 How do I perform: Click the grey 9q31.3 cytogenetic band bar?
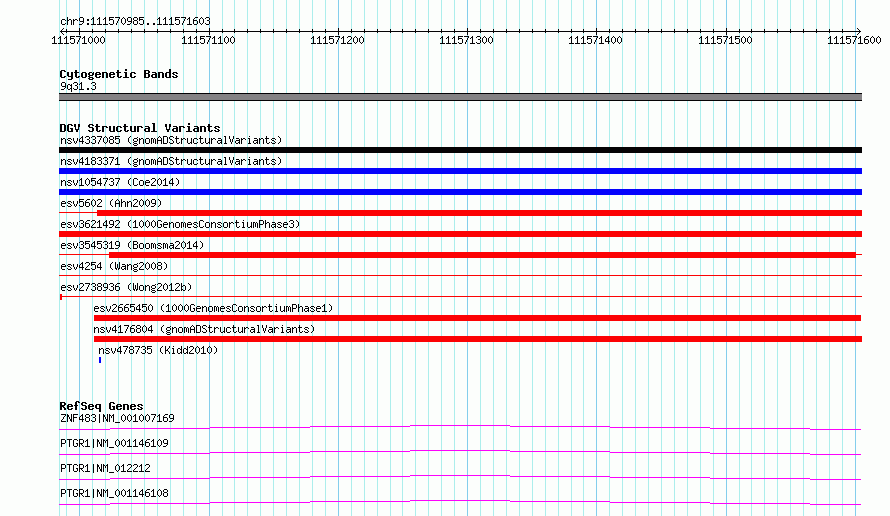(x=460, y=97)
